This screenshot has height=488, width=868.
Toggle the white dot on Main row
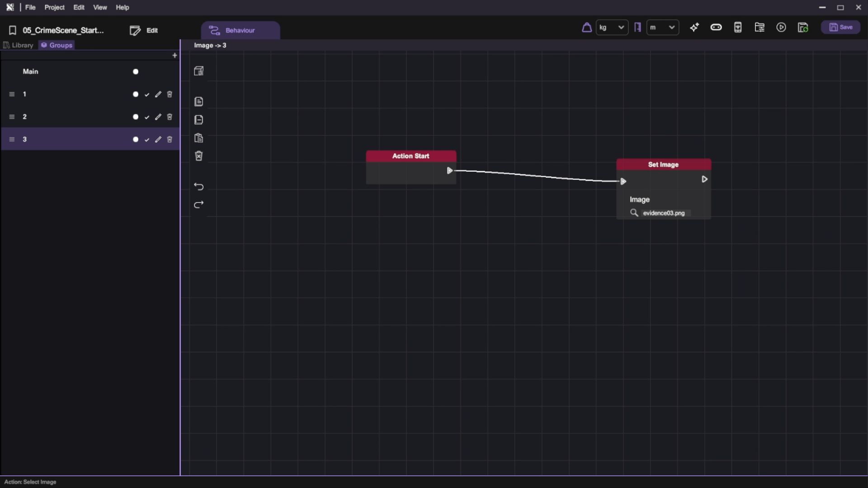(136, 72)
